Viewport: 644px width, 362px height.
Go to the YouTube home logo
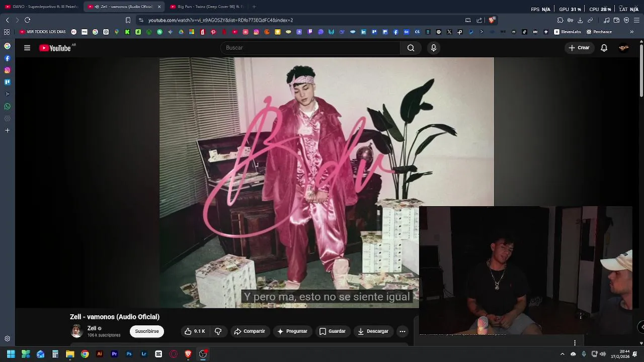pyautogui.click(x=55, y=48)
